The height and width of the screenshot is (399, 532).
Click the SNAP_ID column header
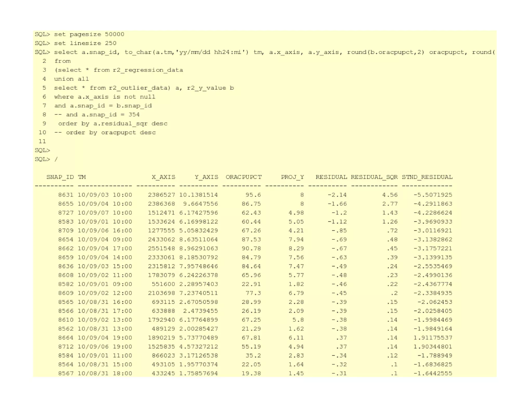pyautogui.click(x=60, y=177)
